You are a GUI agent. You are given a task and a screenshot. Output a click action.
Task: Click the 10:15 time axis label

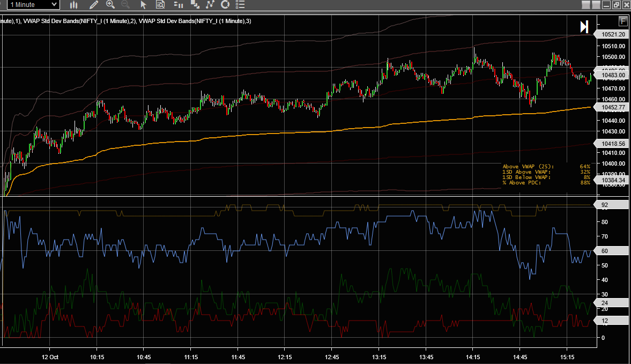point(97,357)
